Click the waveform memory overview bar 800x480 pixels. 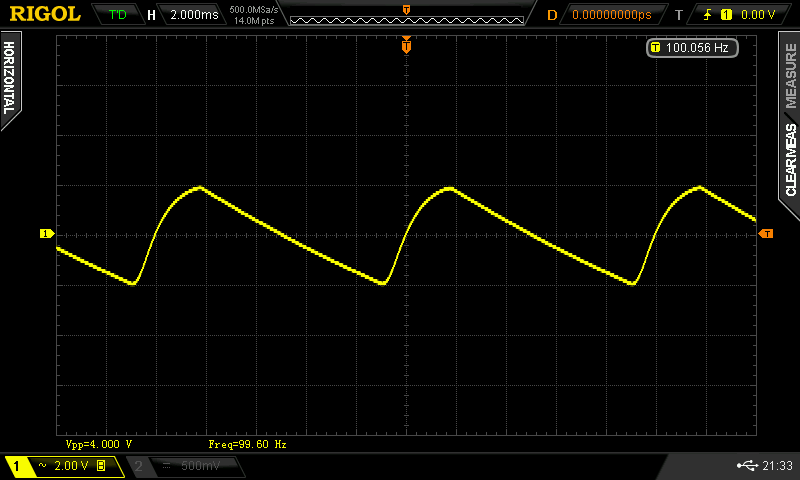(405, 17)
